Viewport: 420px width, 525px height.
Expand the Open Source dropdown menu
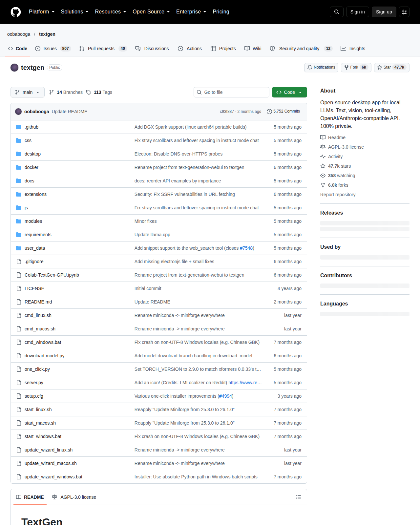click(151, 12)
